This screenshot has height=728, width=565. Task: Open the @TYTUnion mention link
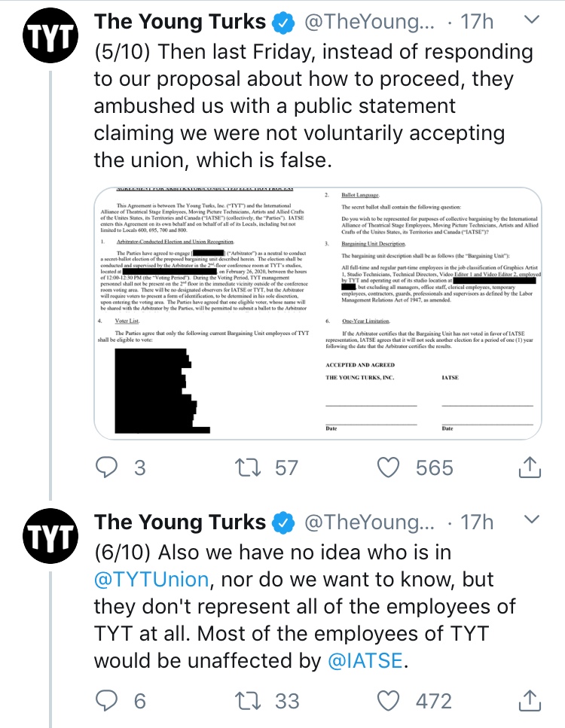click(151, 580)
